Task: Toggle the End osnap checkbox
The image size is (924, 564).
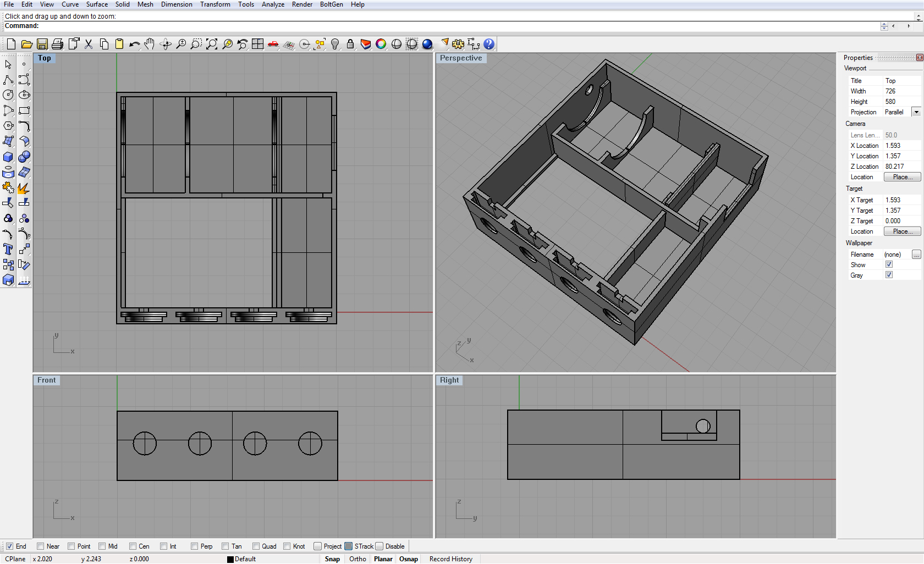Action: [9, 546]
